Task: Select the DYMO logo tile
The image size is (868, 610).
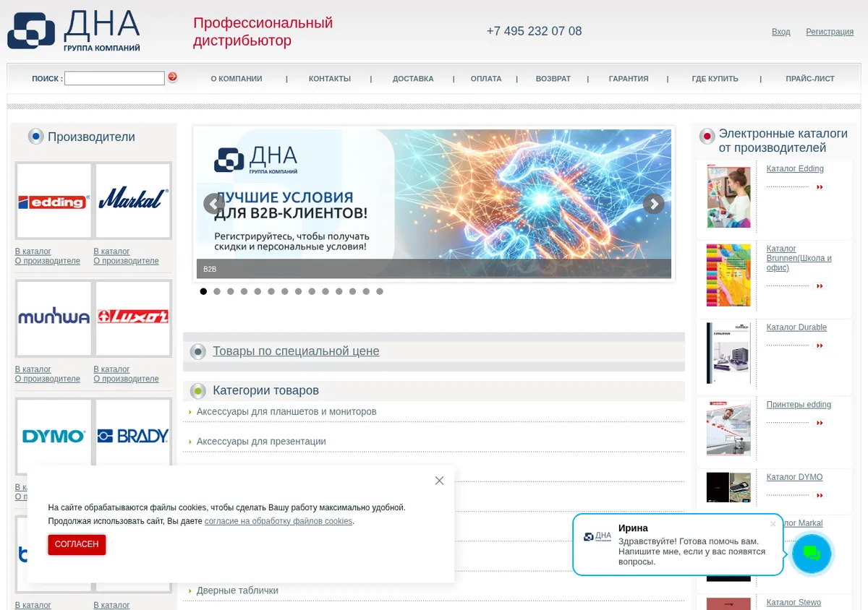Action: click(x=54, y=437)
